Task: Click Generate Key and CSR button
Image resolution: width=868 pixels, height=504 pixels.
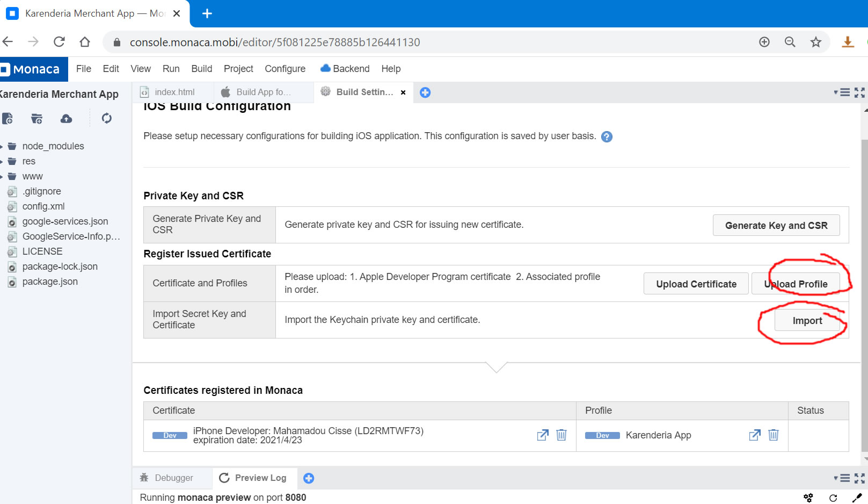Action: [x=776, y=225]
